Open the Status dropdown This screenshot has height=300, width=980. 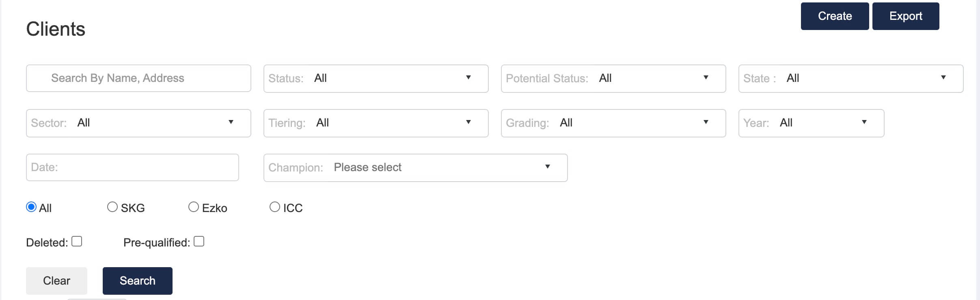(376, 79)
